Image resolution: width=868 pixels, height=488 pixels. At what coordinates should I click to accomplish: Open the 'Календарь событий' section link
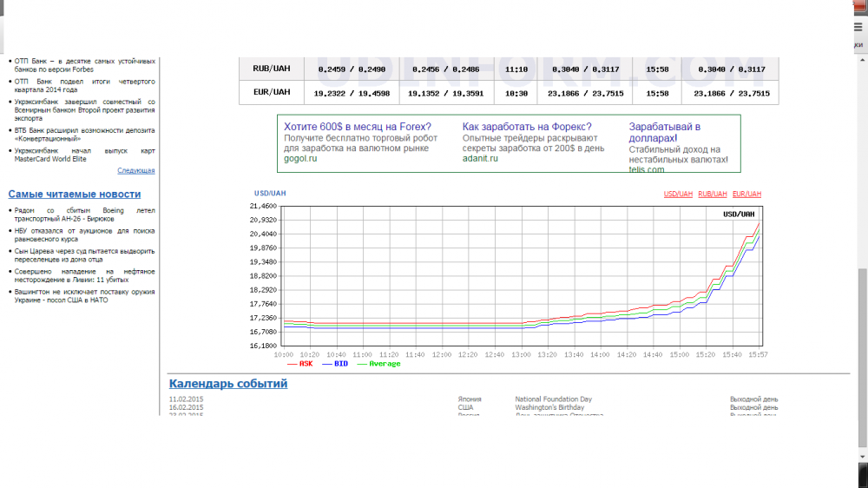coord(228,383)
